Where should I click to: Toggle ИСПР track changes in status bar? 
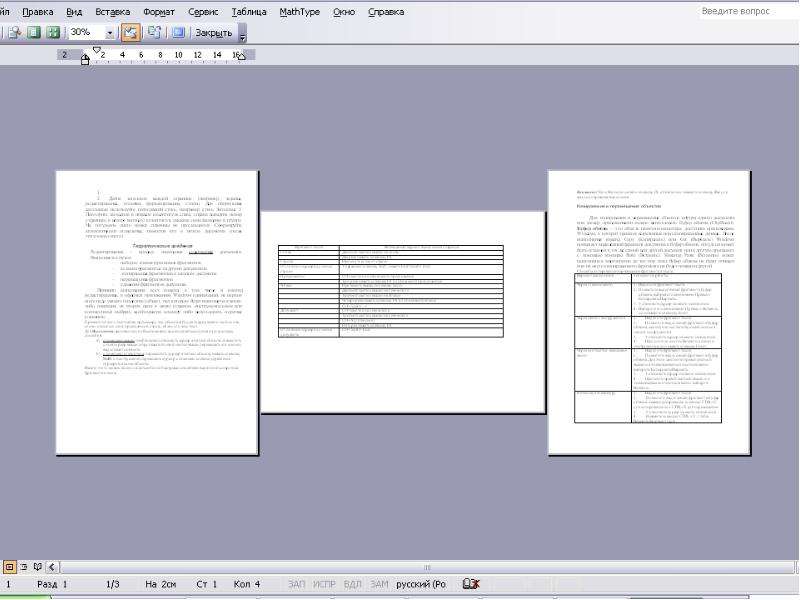click(x=324, y=584)
